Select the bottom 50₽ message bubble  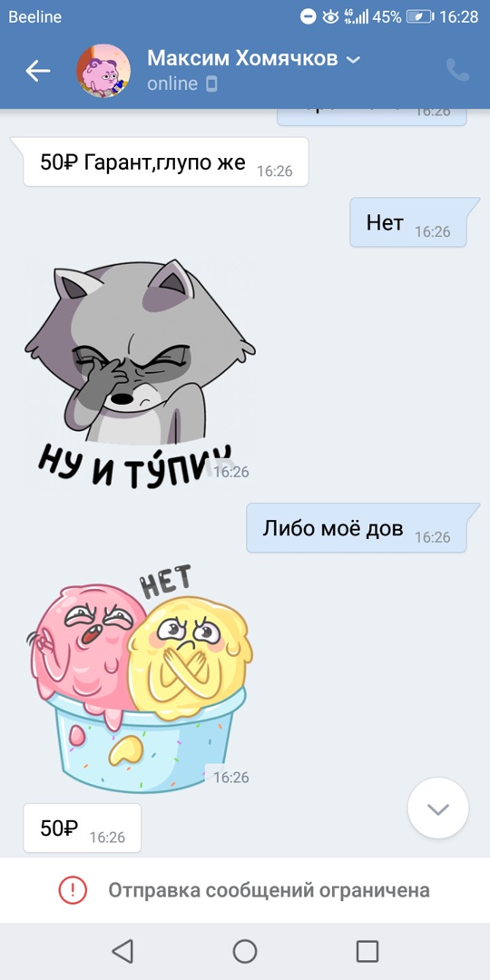pos(83,828)
